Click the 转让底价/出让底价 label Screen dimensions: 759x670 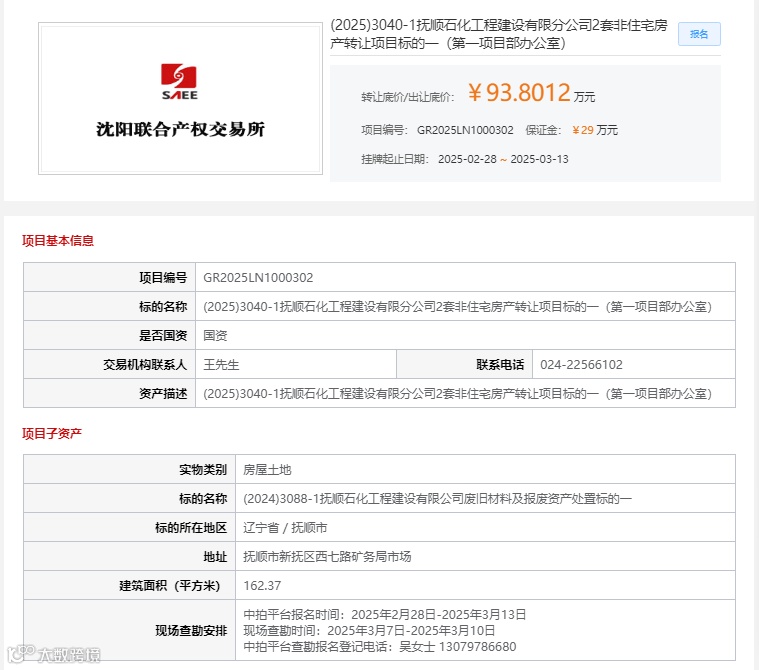click(408, 97)
